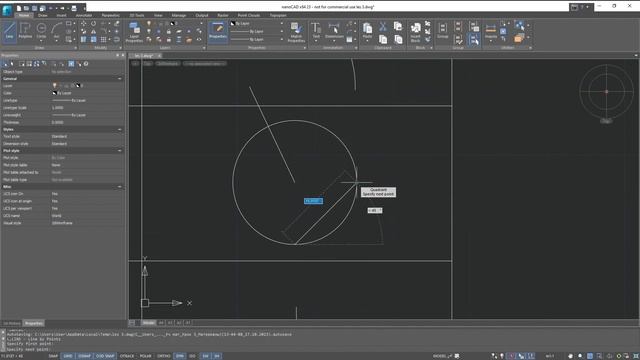Click the Mirror tool in Modify panel
The height and width of the screenshot is (360, 640).
(x=93, y=31)
